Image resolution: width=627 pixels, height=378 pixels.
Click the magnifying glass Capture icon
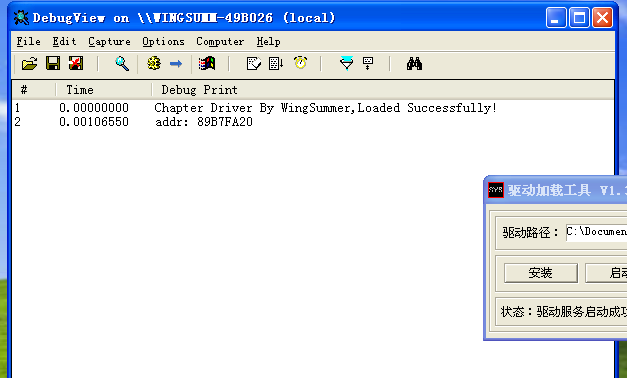122,64
